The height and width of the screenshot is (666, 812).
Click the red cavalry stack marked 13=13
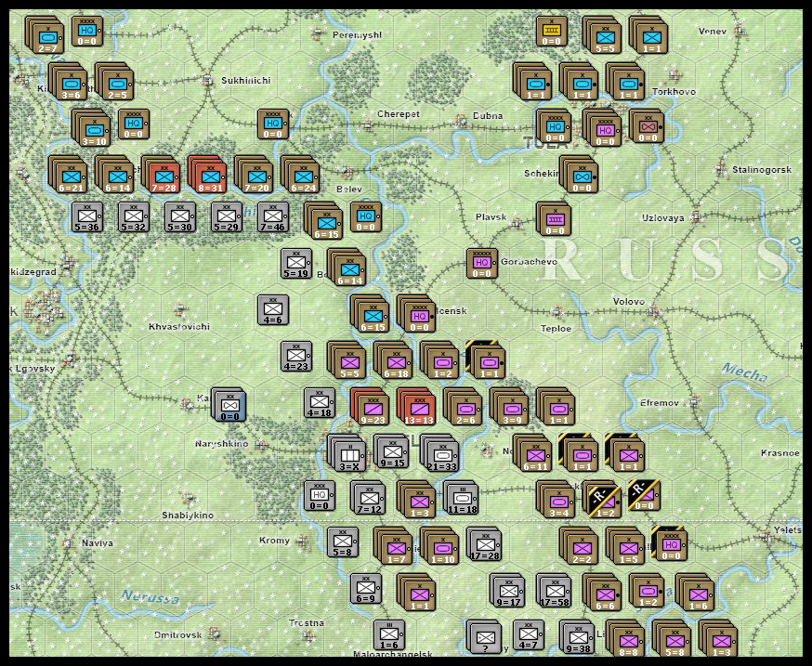(x=419, y=410)
